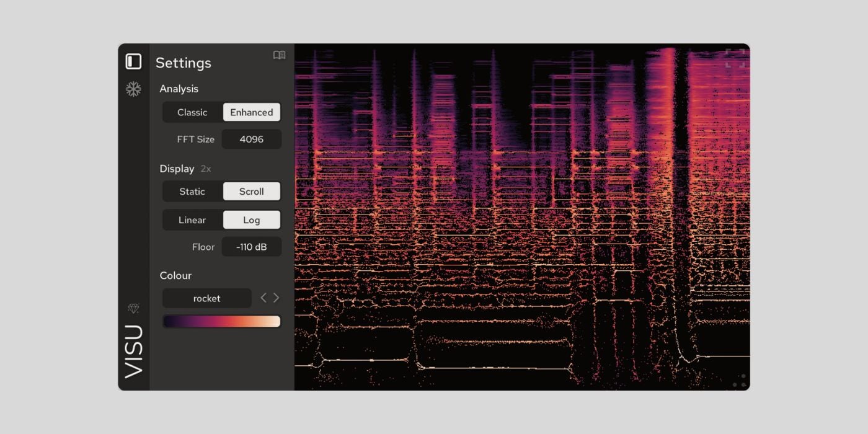The width and height of the screenshot is (868, 434).
Task: Click the VISU logo
Action: coord(134,351)
